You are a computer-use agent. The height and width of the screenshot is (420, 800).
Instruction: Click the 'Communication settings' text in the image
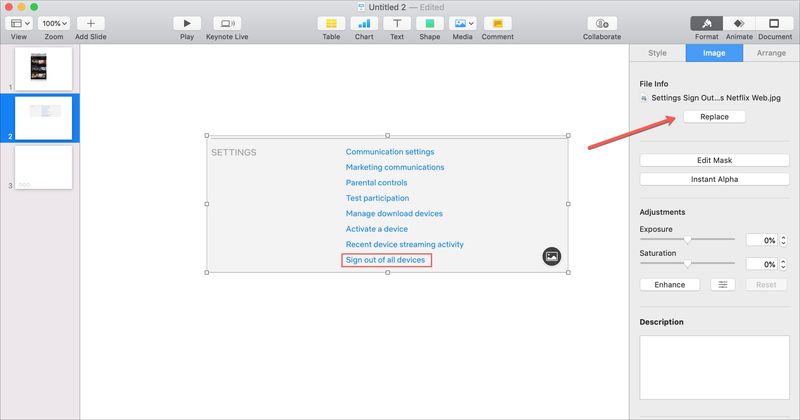click(390, 152)
